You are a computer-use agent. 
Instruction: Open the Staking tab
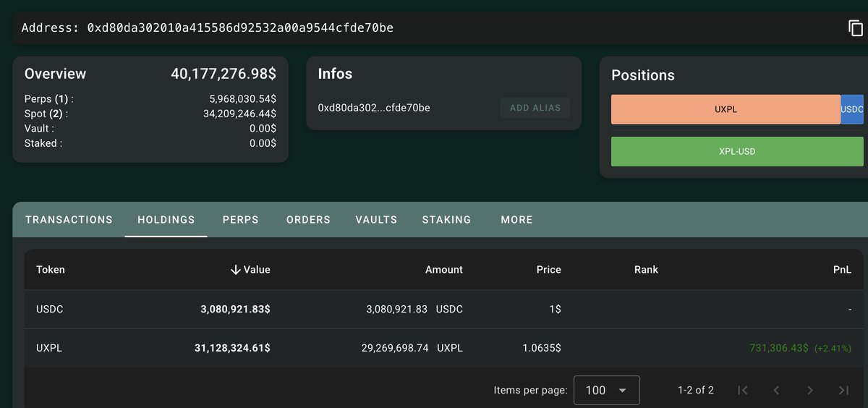tap(446, 220)
